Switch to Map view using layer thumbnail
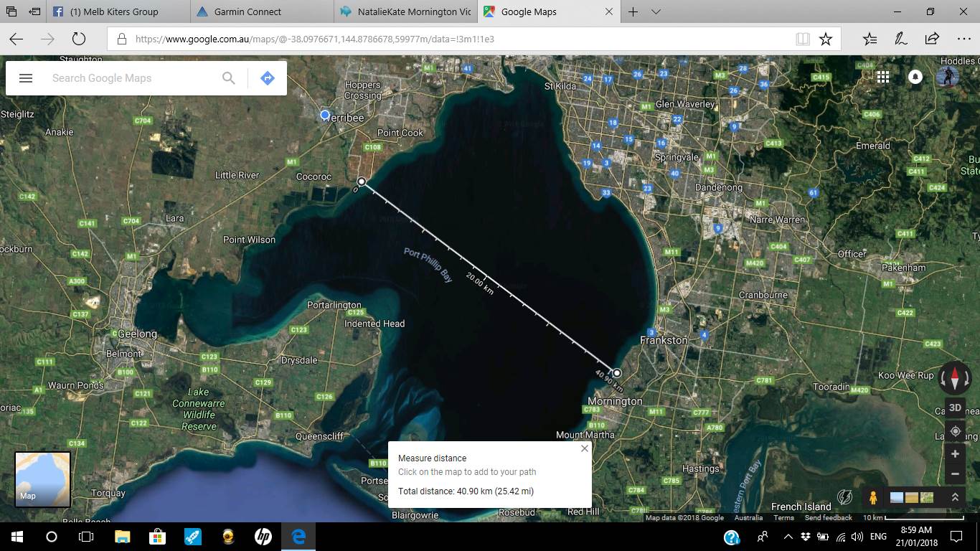Image resolution: width=980 pixels, height=551 pixels. click(x=43, y=479)
